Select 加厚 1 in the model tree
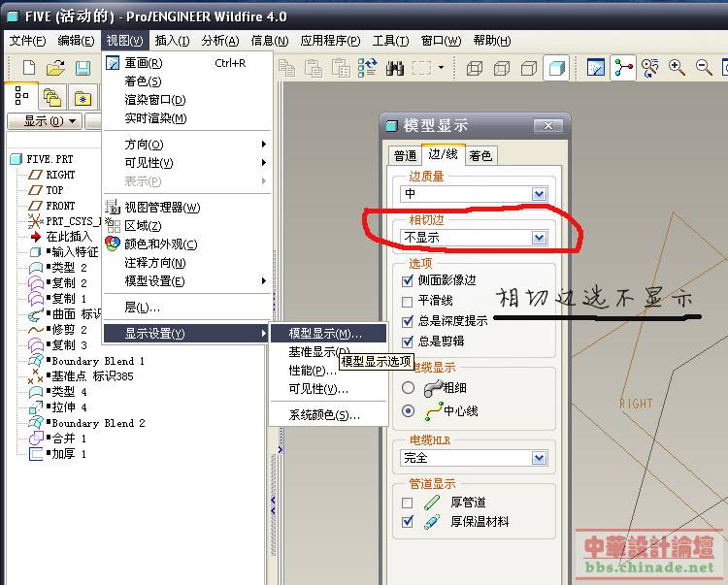This screenshot has height=585, width=728. [x=69, y=454]
